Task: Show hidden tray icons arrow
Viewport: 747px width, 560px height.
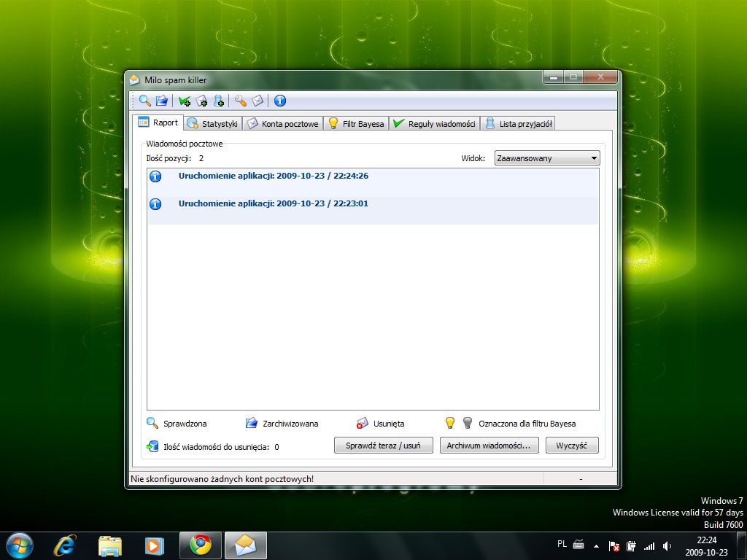Action: [596, 545]
